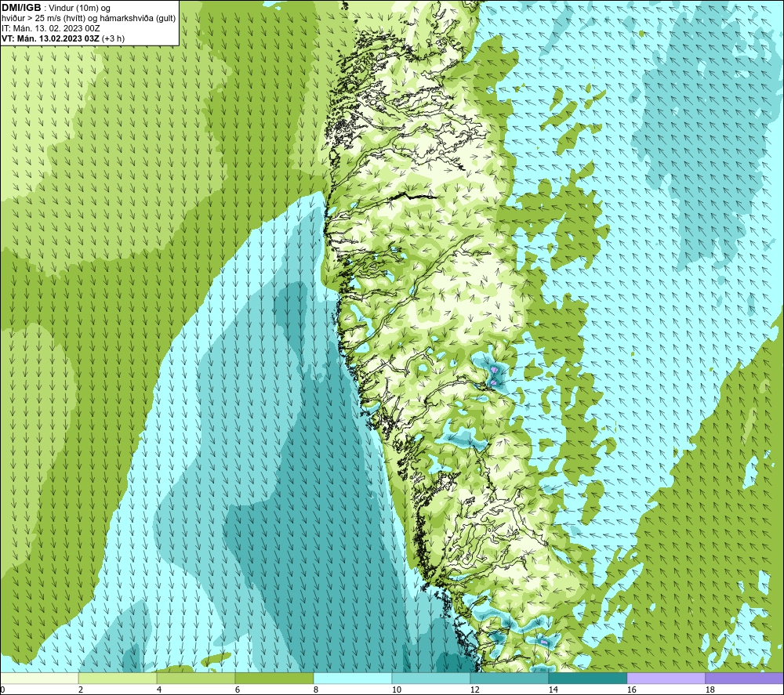Click the 14–16 m/s dark teal swatch

coord(587,678)
